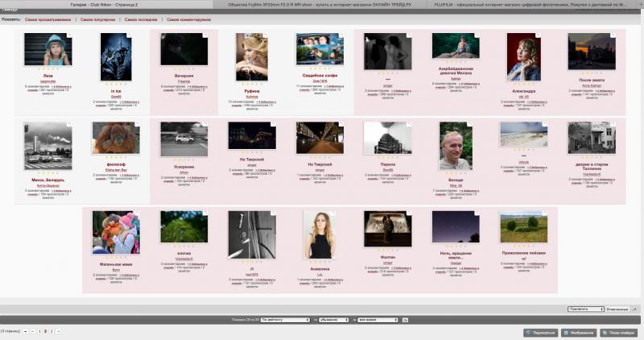Screen dimensions: 644x340
Task: Open the time range все время dropdown
Action: 378,320
